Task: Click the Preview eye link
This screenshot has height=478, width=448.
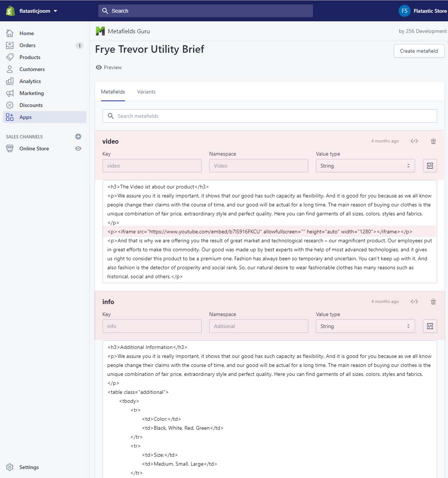Action: click(x=109, y=67)
